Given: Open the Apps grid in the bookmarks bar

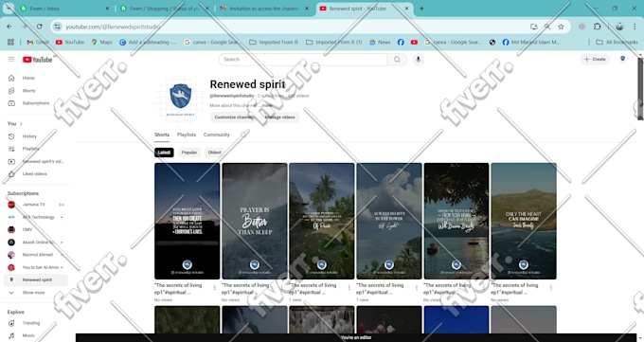Looking at the screenshot, I should (10, 42).
